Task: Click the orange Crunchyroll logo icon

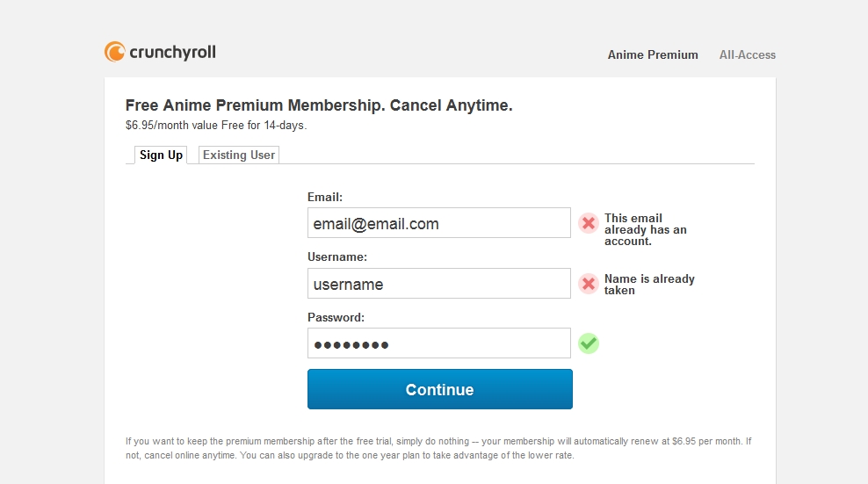Action: click(114, 52)
